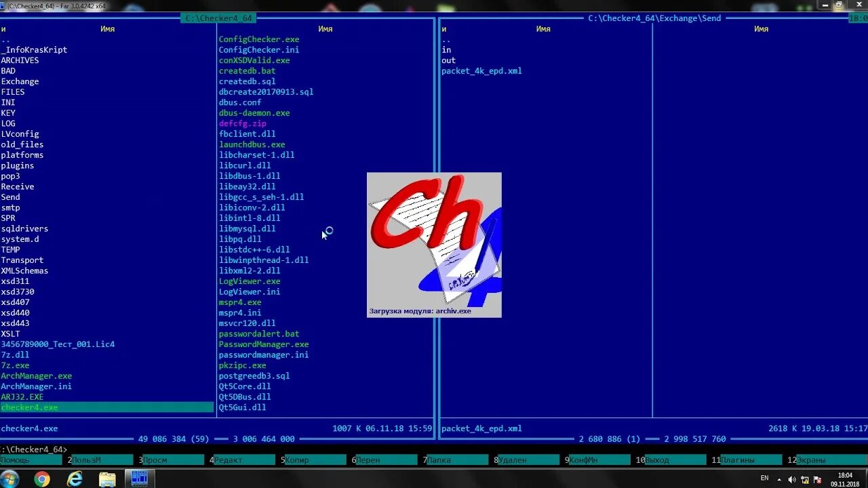
Task: Select launchdbus.exe file
Action: pyautogui.click(x=252, y=144)
